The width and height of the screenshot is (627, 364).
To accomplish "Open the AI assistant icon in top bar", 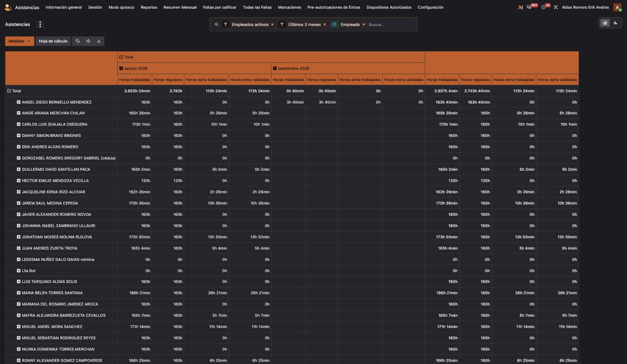I will [x=520, y=7].
